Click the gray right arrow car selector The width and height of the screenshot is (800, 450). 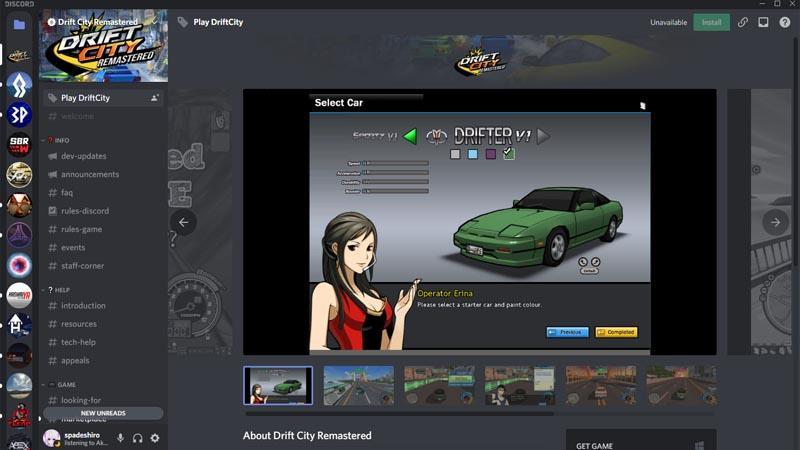click(x=543, y=136)
